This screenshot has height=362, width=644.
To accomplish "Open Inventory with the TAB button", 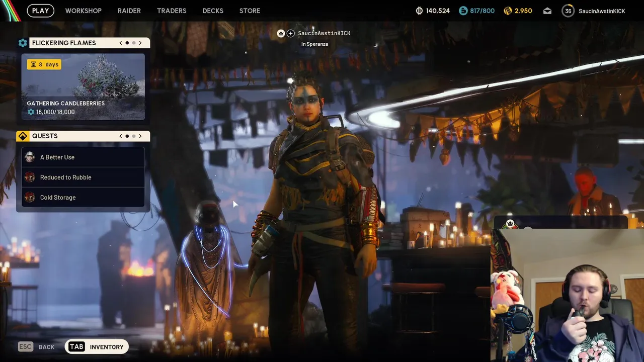I will point(97,347).
